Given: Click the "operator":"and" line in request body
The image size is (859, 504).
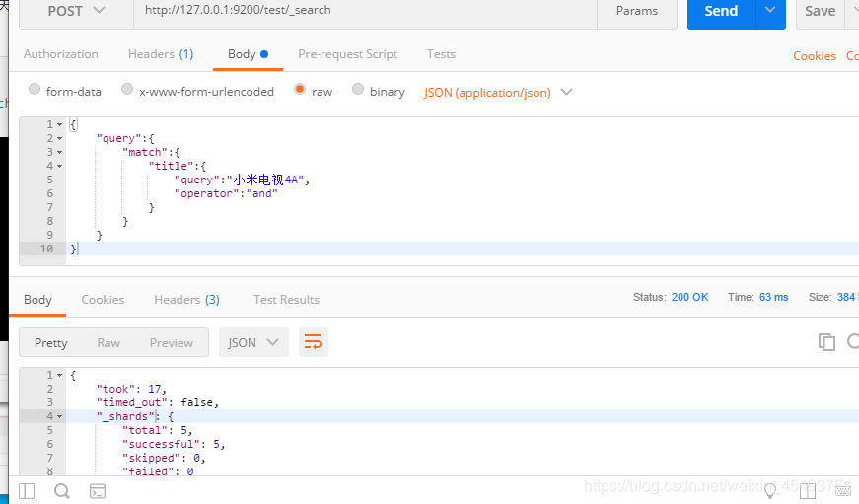Looking at the screenshot, I should pyautogui.click(x=226, y=193).
